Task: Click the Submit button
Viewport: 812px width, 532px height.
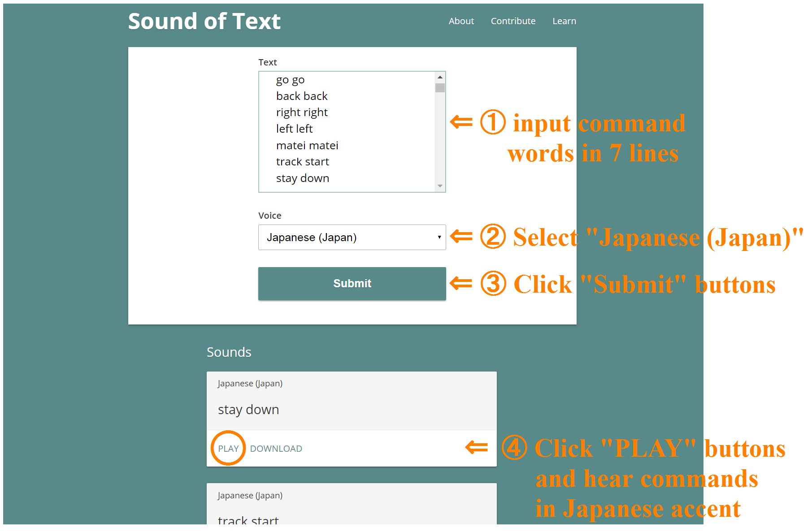Action: pos(352,283)
